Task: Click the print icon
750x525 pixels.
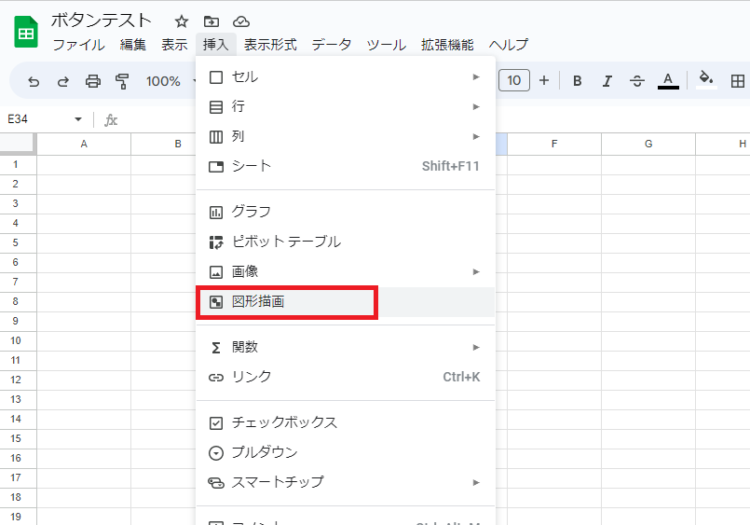Action: point(93,81)
